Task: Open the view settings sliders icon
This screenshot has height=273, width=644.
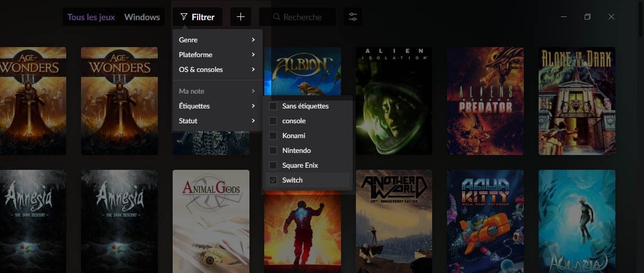Action: [353, 17]
